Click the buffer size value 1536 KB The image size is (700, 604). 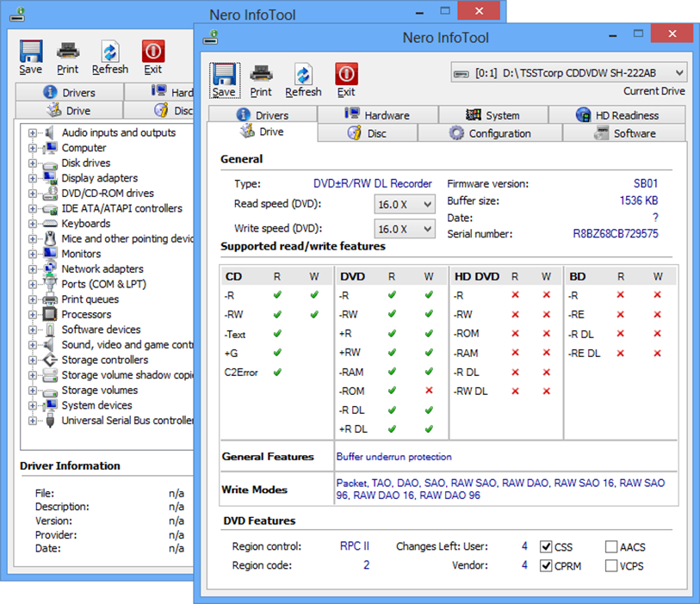[x=639, y=200]
